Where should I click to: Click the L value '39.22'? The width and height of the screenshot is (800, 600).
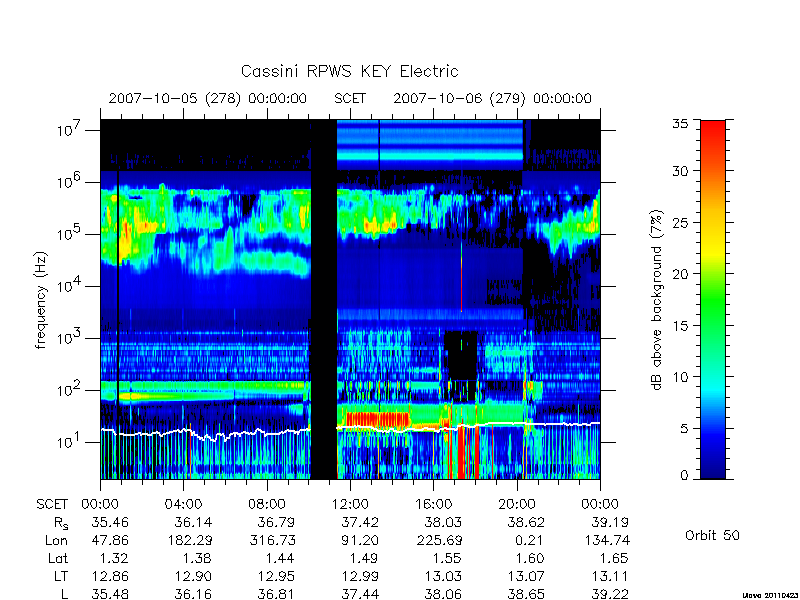[x=609, y=594]
